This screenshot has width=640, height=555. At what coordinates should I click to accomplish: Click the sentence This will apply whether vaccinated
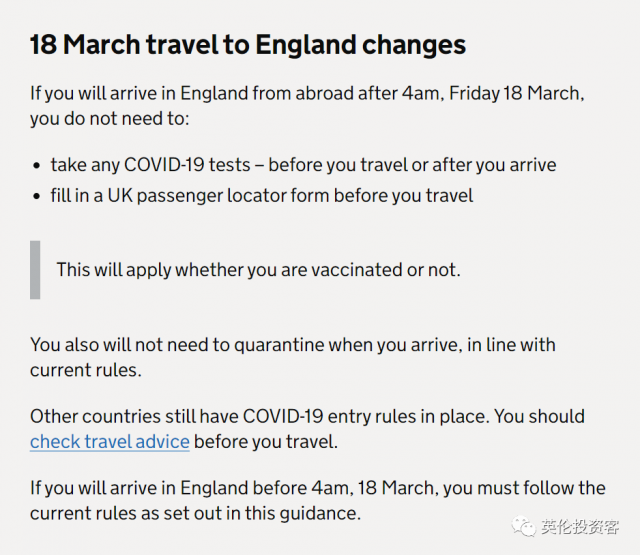tap(258, 270)
